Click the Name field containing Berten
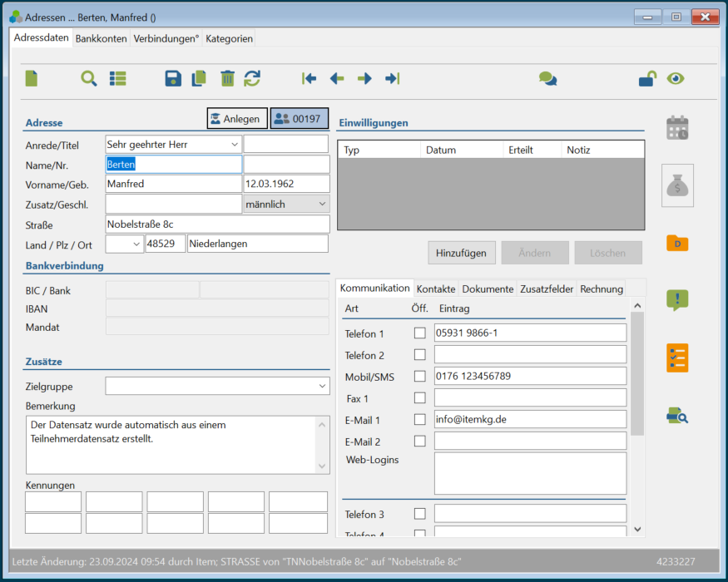728x582 pixels. pos(173,165)
